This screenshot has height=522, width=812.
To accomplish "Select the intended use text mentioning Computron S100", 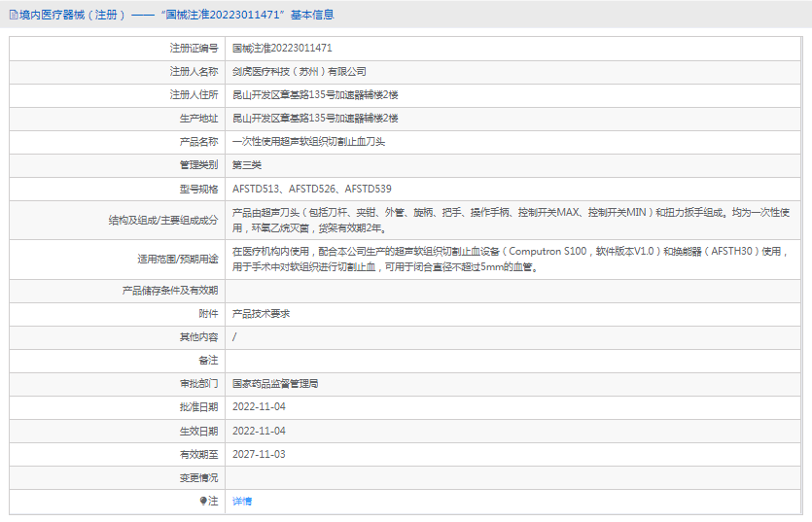I will pyautogui.click(x=512, y=259).
